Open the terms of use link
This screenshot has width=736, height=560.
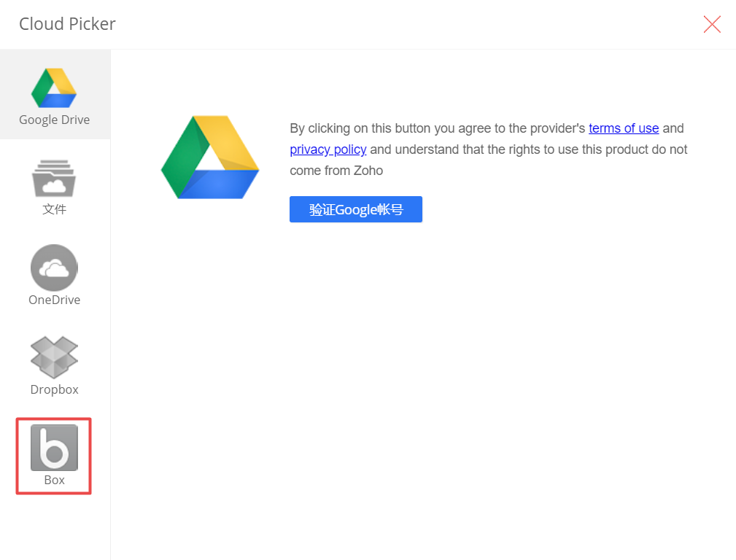tap(624, 128)
